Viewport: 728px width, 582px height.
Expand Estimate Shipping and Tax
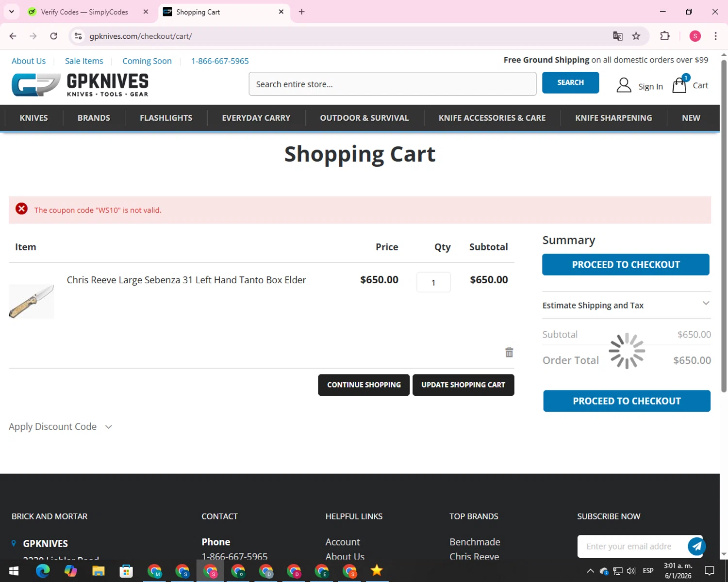click(x=627, y=305)
